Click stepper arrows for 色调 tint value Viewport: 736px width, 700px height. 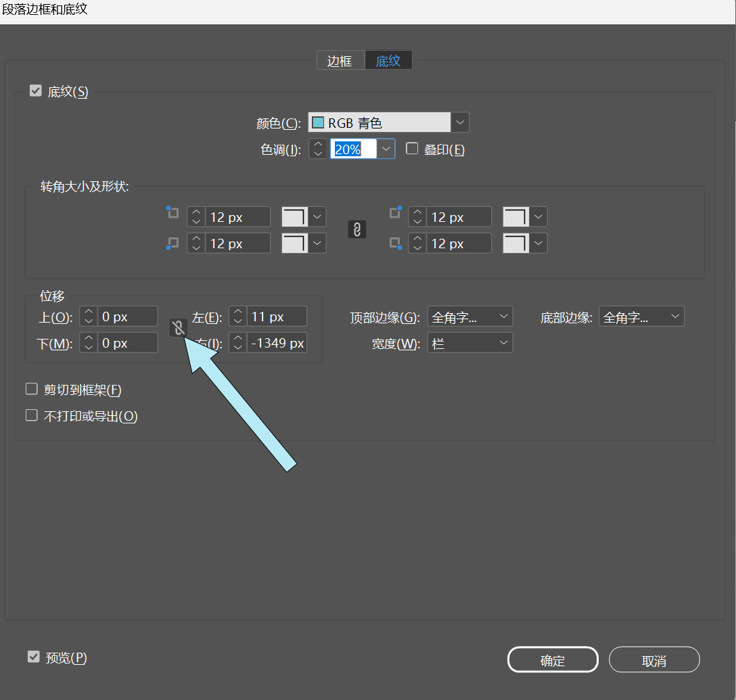tap(318, 149)
